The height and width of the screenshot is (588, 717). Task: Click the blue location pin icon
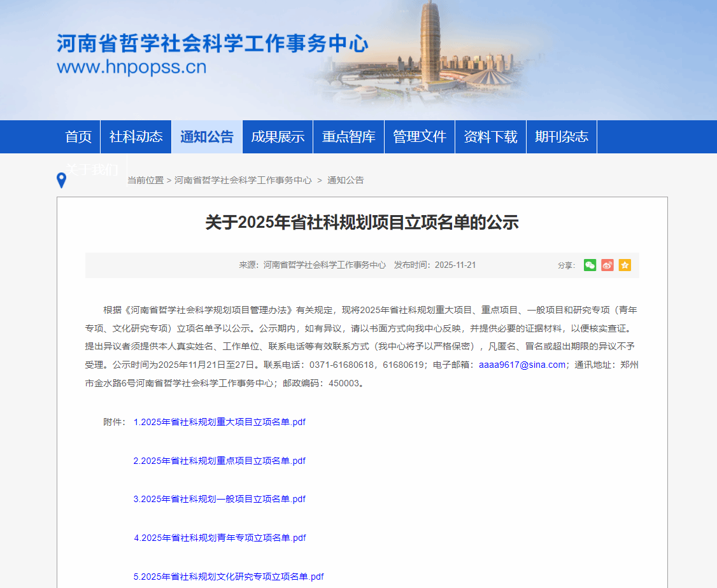tap(61, 180)
